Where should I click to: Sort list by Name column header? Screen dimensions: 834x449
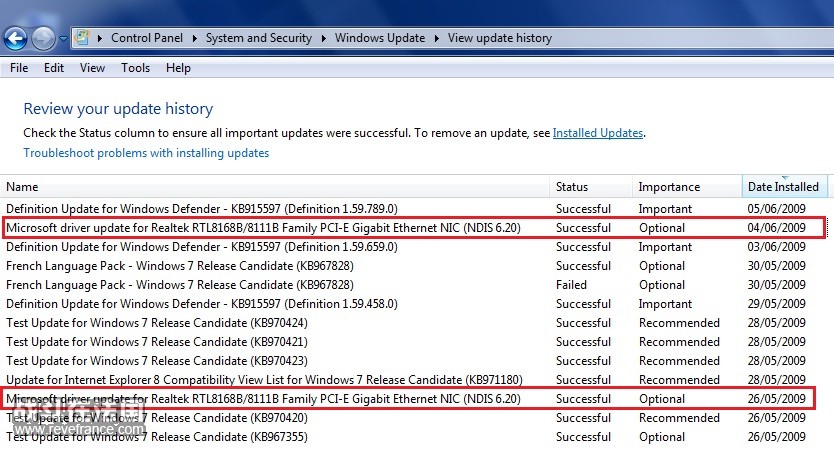(x=22, y=187)
